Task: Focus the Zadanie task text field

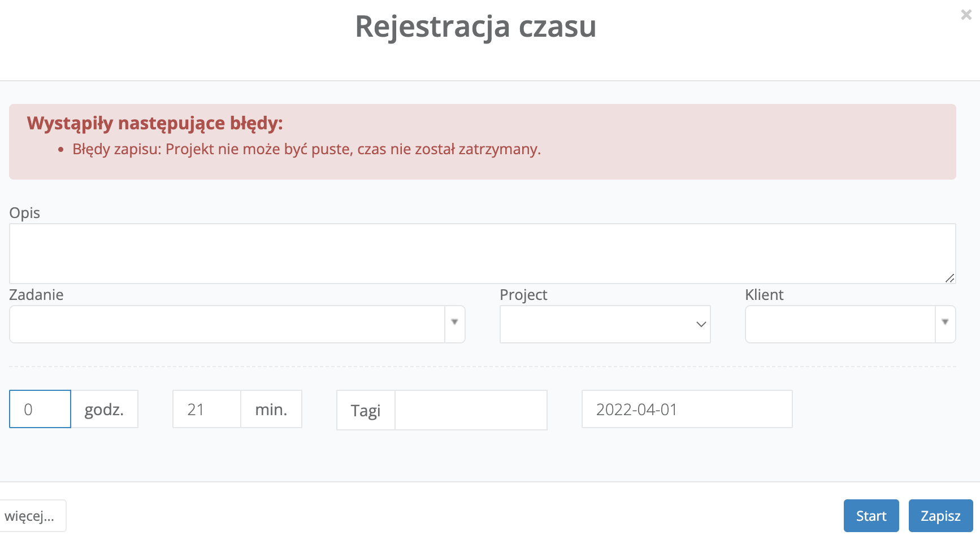Action: 227,324
